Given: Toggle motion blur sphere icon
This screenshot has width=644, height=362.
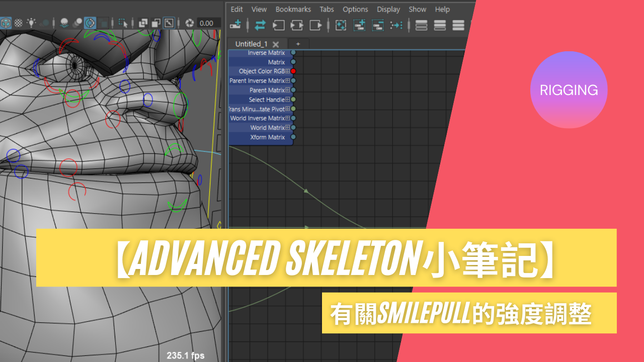Looking at the screenshot, I should (x=77, y=23).
